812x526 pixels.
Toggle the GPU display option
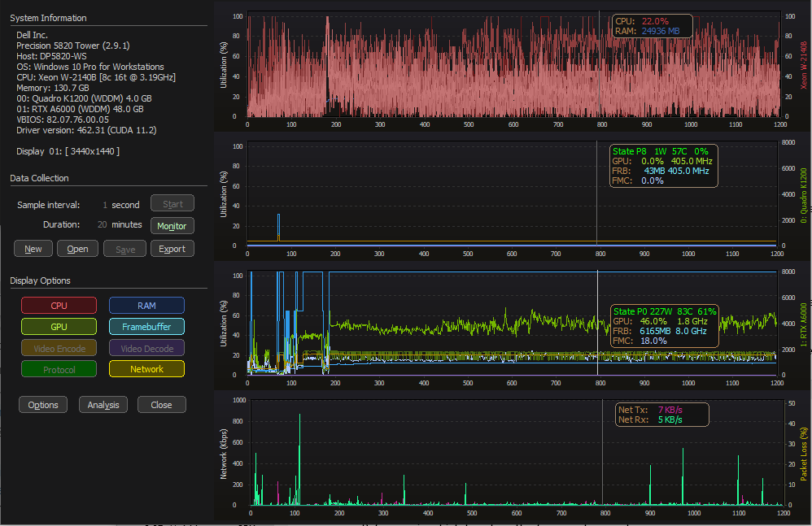pos(59,326)
